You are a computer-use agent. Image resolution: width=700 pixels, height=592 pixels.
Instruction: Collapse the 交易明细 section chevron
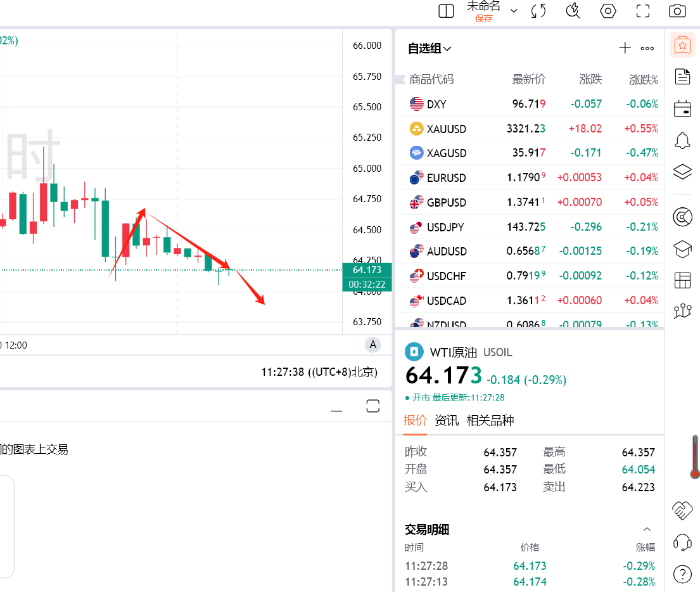647,528
